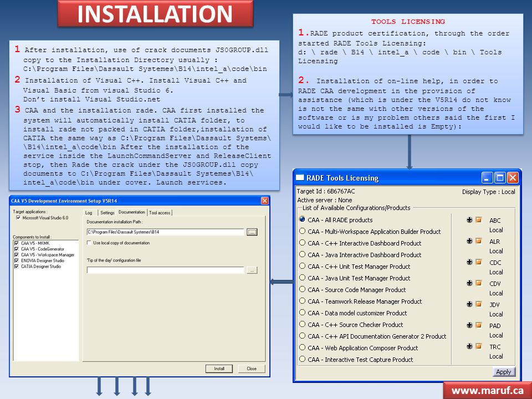Click the plus icon beside PAD
The height and width of the screenshot is (399, 532).
(469, 325)
